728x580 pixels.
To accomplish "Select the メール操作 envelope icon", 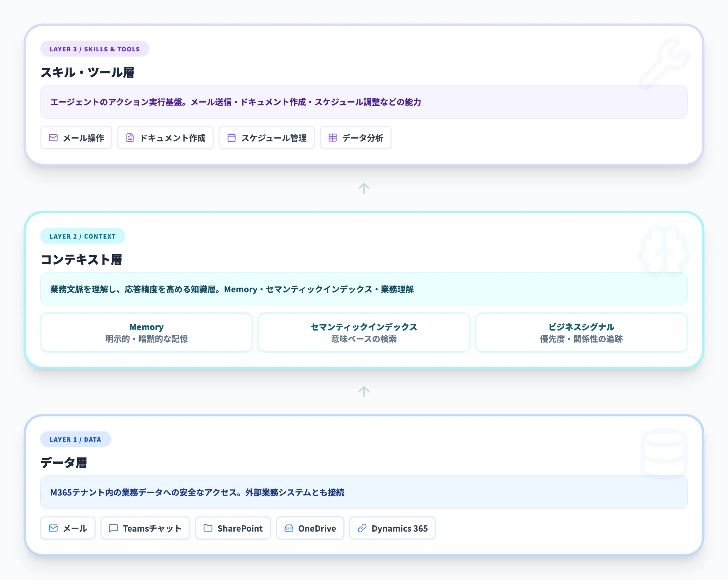I will click(53, 138).
